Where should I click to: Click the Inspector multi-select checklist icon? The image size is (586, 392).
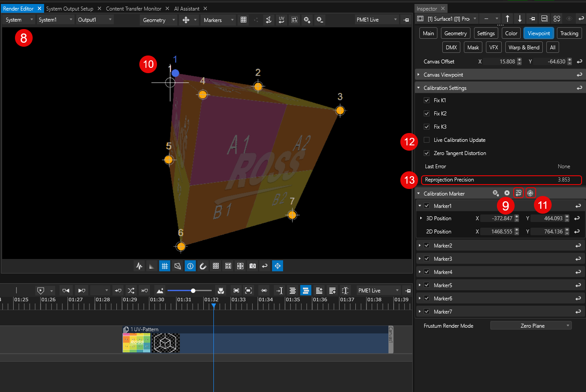[557, 18]
